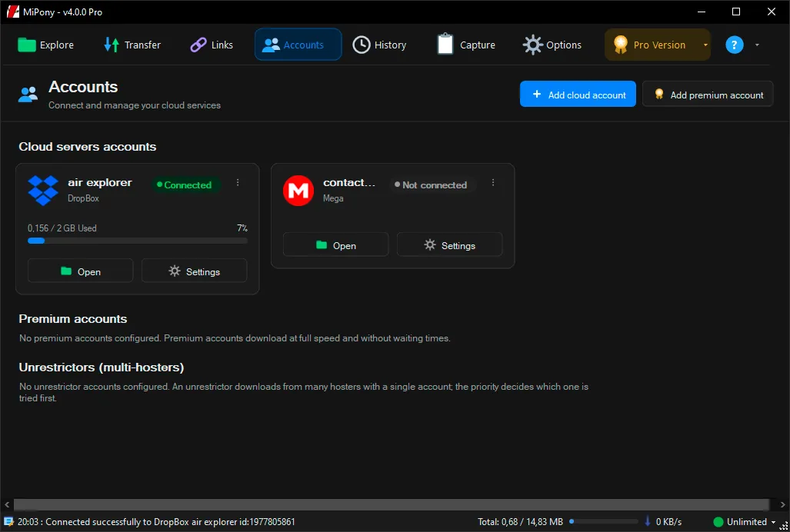Open the Unlimited speed limit dropdown
This screenshot has height=532, width=790.
[773, 522]
